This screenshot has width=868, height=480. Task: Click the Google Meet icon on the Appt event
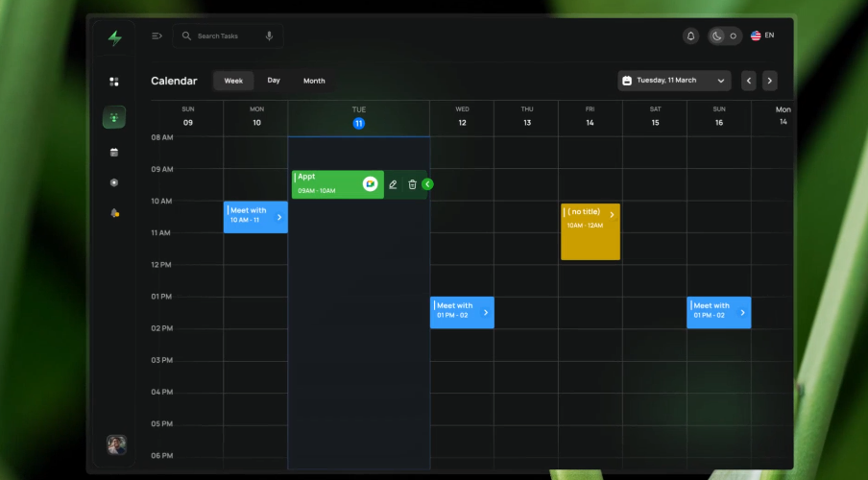[371, 183]
